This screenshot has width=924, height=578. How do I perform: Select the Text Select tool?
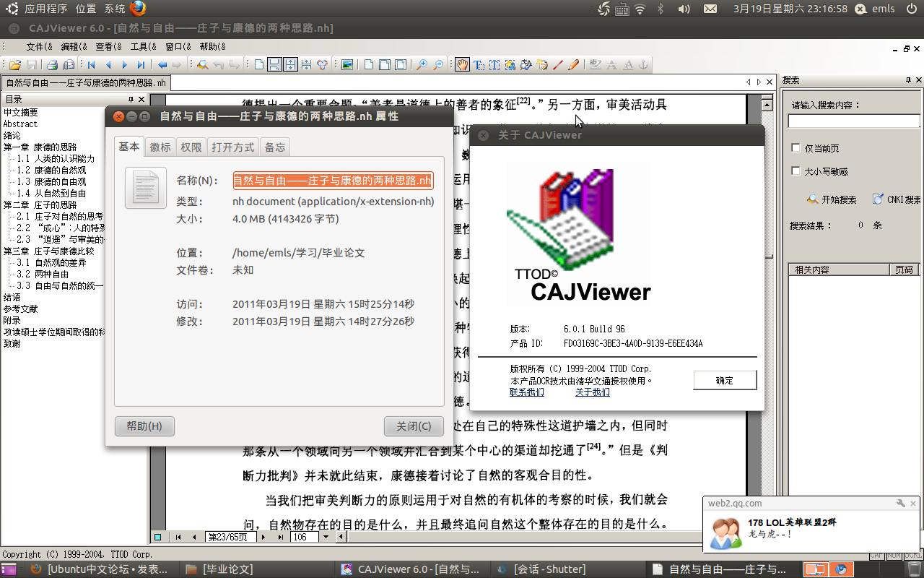479,65
